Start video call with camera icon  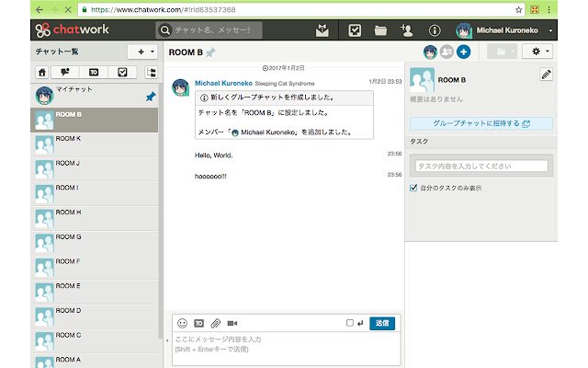tap(232, 323)
